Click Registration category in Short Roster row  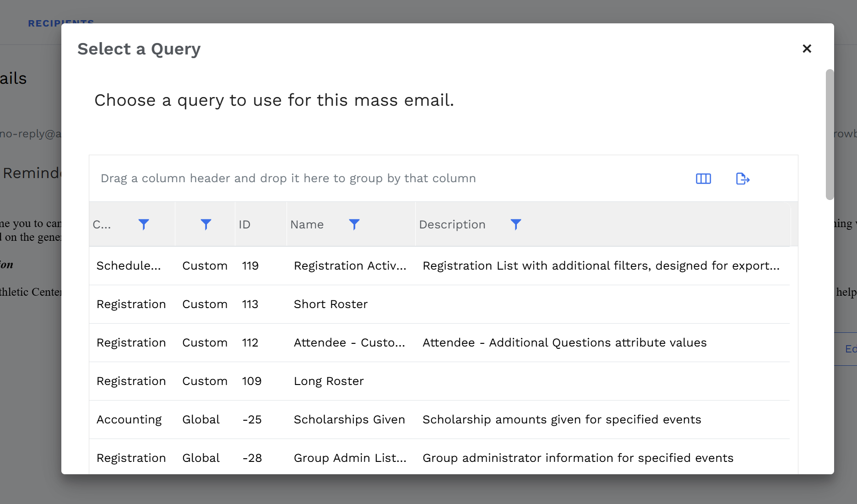[x=131, y=304]
